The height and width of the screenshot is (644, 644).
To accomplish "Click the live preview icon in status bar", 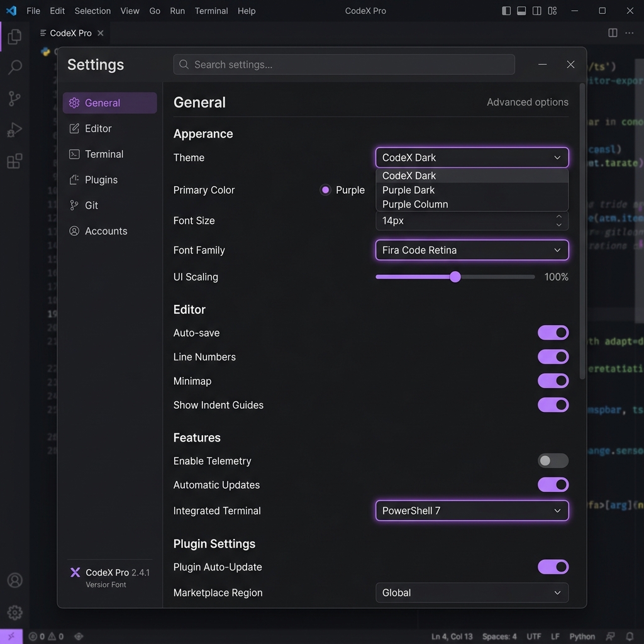I will tap(79, 636).
